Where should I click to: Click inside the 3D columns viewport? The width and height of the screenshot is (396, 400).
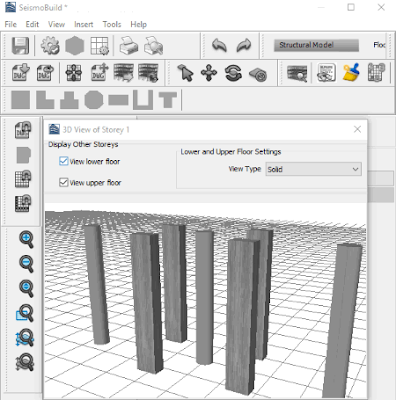[205, 300]
